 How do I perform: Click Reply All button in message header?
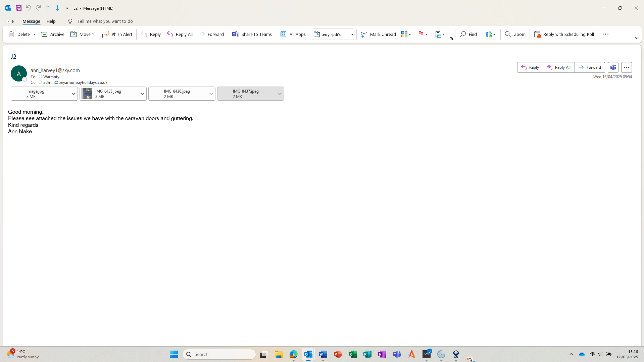(559, 67)
